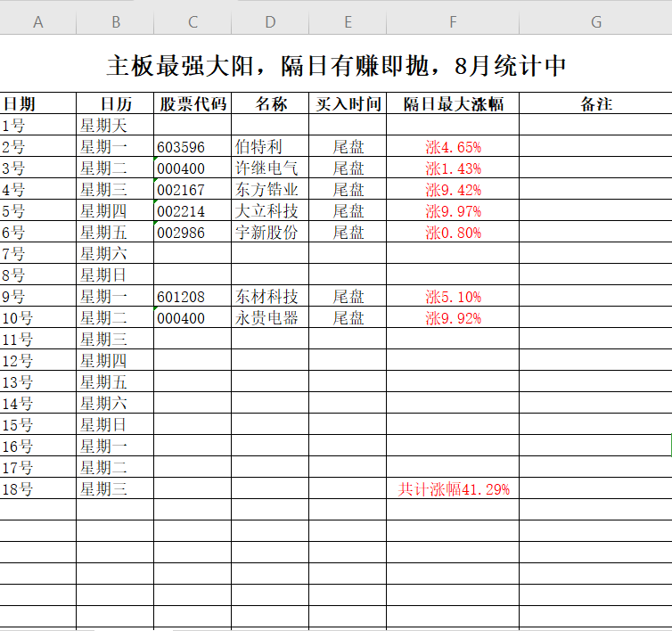Click the 涨0.80% cell

pyautogui.click(x=453, y=233)
